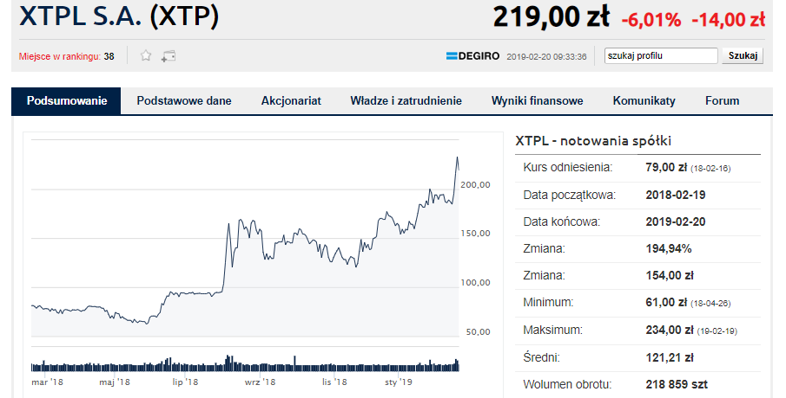Switch to the Forum tab

click(722, 101)
